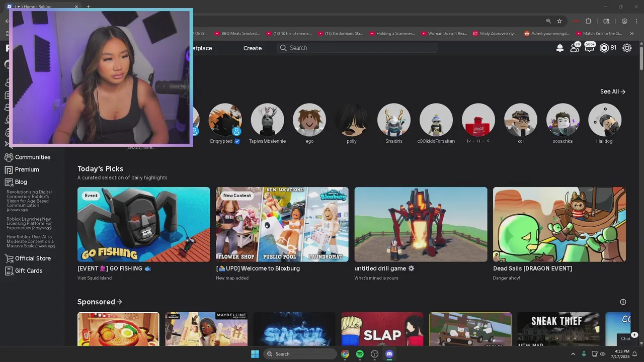Open Gift Cards in the sidebar
This screenshot has width=644, height=362.
[x=29, y=271]
